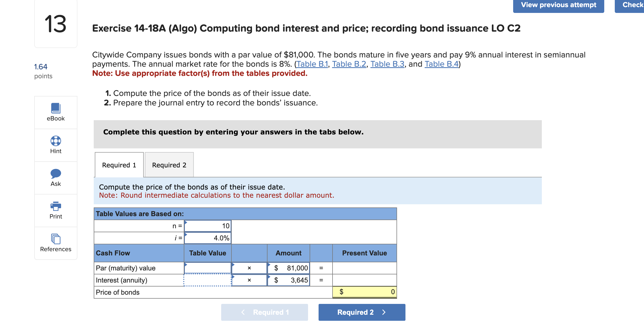This screenshot has width=644, height=330.
Task: Open the Table B.1 link
Action: (x=312, y=64)
